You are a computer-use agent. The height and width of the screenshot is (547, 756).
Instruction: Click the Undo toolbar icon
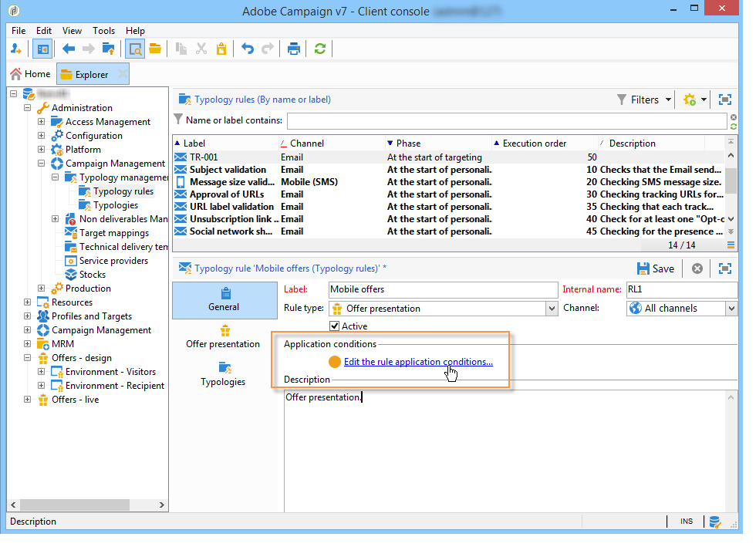[248, 49]
